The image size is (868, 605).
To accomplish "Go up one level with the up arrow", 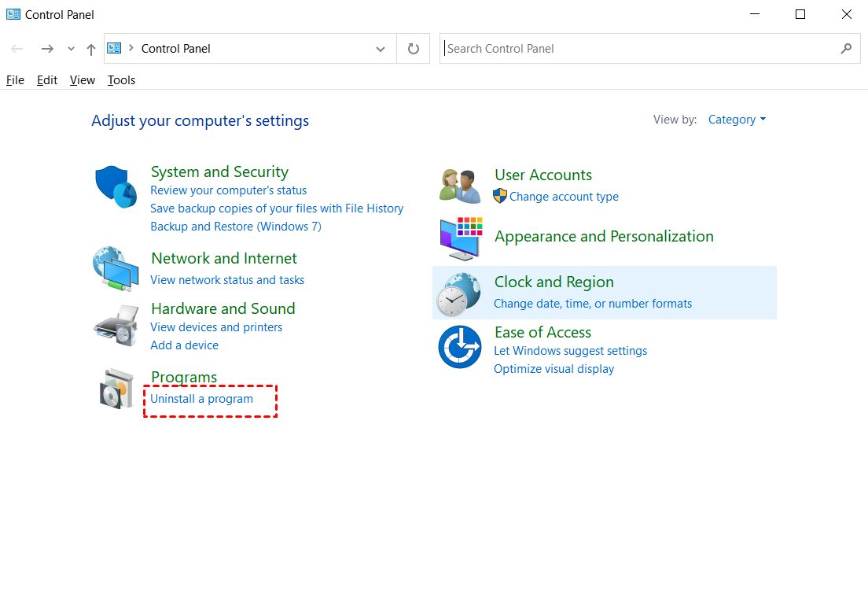I will 91,49.
